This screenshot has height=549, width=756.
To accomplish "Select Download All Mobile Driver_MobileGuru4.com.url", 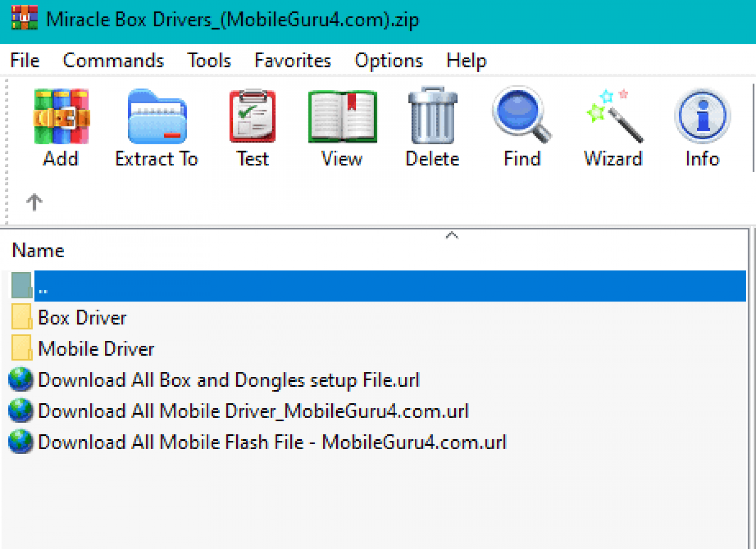I will [253, 411].
